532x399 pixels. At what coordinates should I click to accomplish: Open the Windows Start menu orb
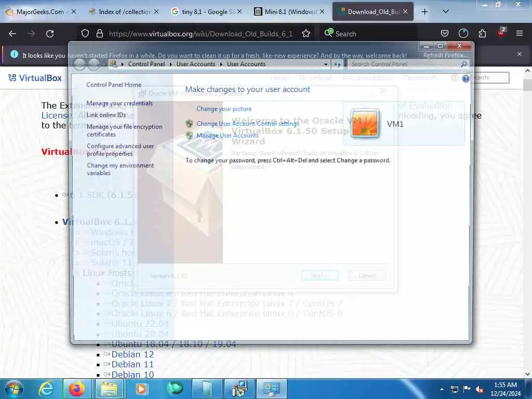(14, 389)
